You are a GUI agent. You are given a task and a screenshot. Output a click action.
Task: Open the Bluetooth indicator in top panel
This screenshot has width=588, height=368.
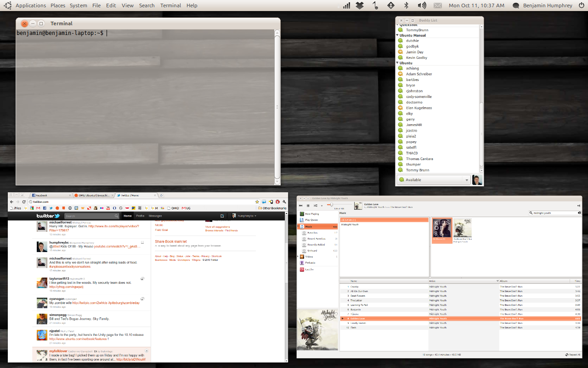point(406,6)
